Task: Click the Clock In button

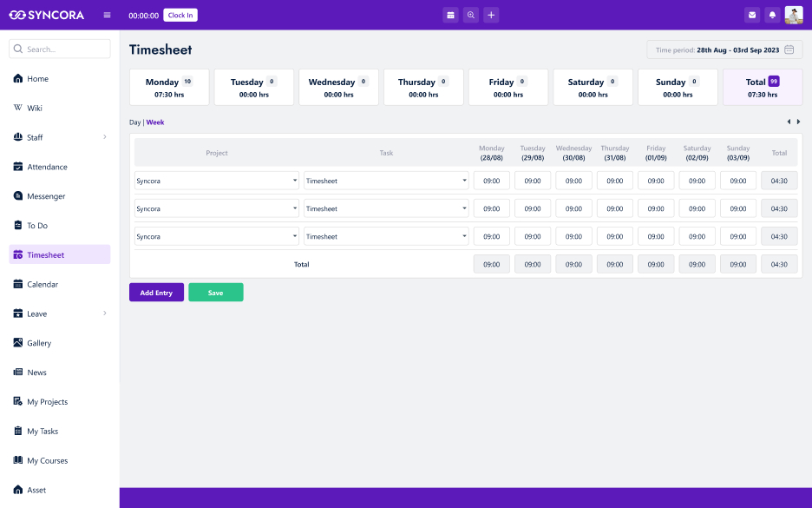Action: point(180,15)
